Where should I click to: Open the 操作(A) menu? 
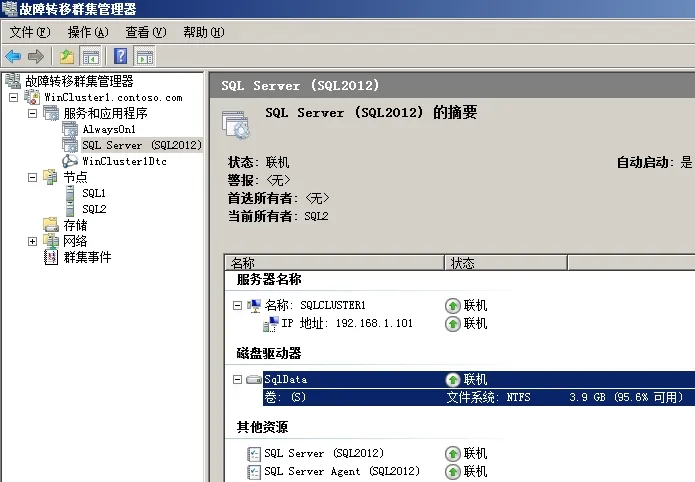88,32
